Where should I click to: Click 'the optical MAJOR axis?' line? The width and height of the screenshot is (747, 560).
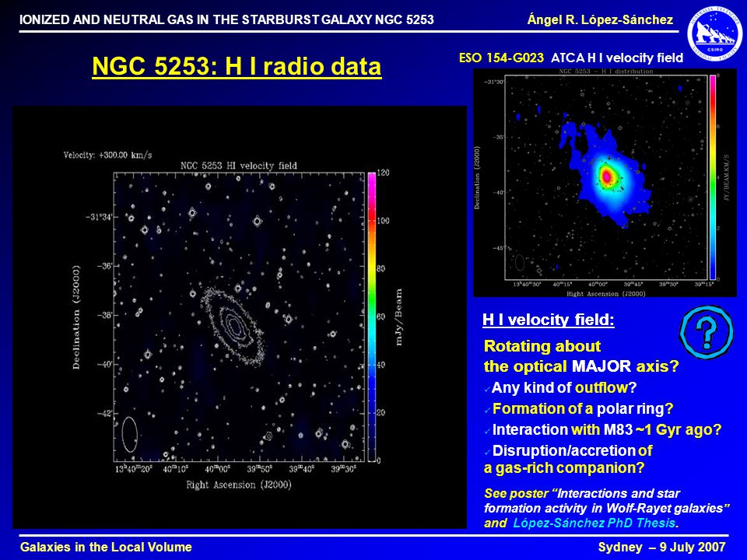coord(581,366)
